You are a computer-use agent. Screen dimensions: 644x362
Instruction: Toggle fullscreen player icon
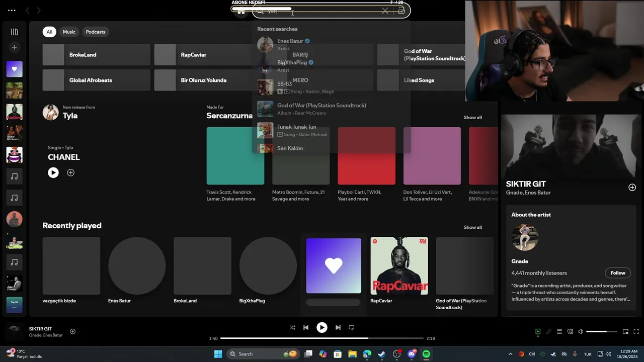(636, 332)
